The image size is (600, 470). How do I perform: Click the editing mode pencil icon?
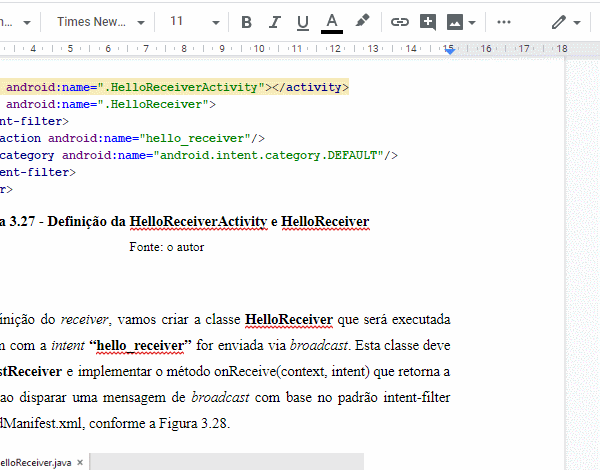(559, 22)
